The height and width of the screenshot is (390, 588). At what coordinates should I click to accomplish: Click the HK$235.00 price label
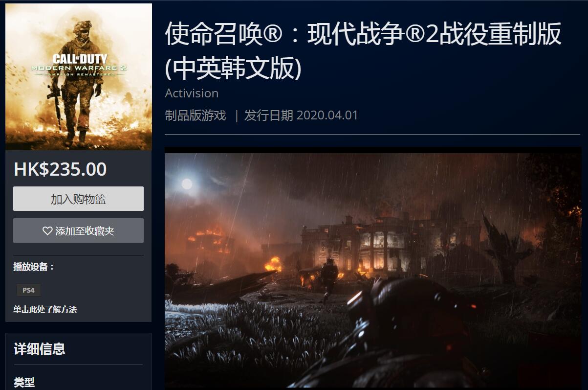click(60, 169)
